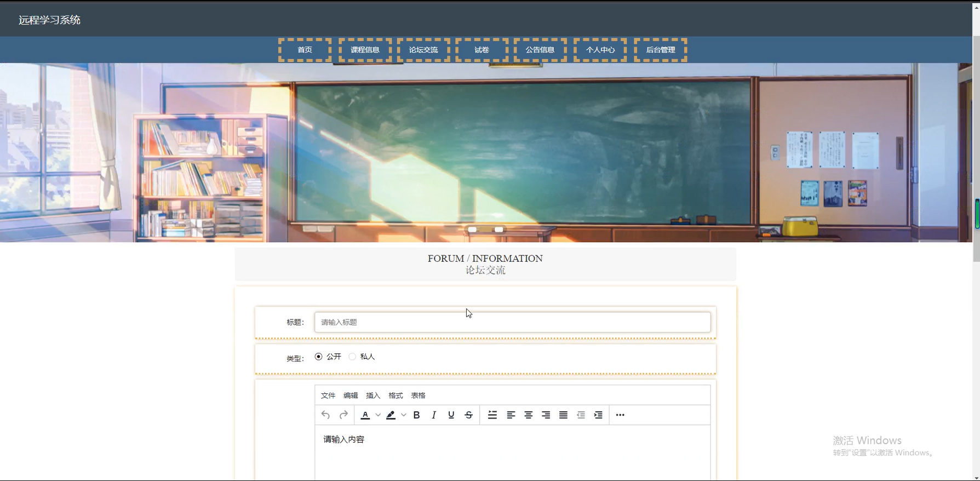Open the 编辑 editor menu
The width and height of the screenshot is (980, 481).
click(351, 396)
